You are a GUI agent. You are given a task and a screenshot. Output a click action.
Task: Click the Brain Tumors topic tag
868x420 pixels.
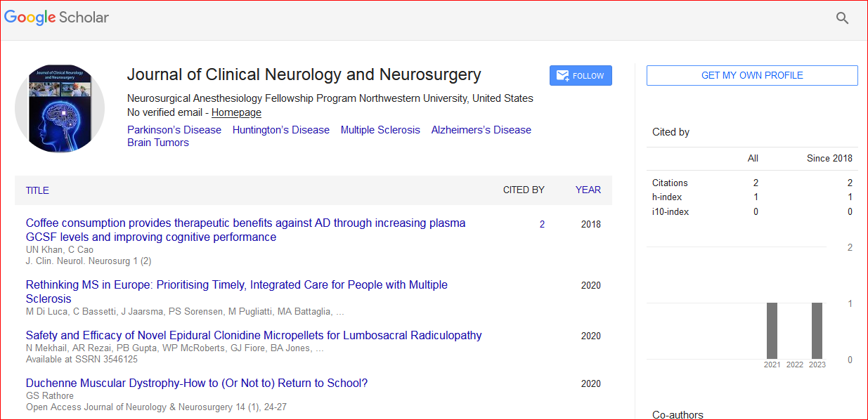[158, 143]
